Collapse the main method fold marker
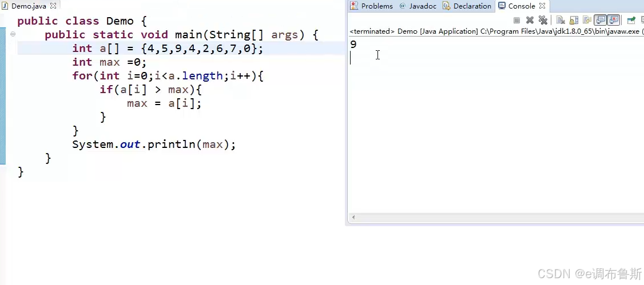Viewport: 644px width, 285px height. (13, 34)
